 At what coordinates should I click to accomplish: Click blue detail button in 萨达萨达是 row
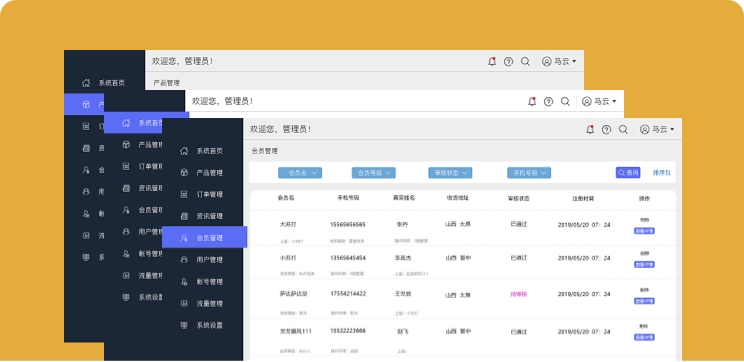[644, 301]
